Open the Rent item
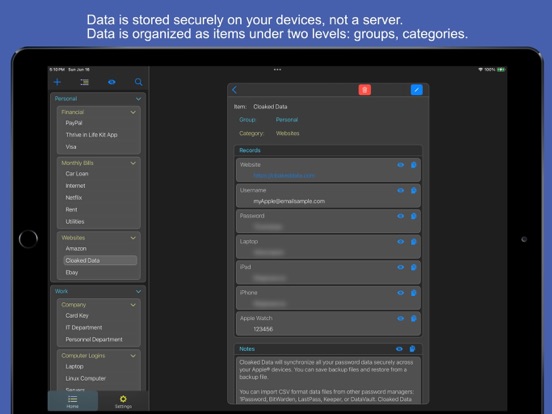Screen dimensions: 552x414 tap(71, 209)
